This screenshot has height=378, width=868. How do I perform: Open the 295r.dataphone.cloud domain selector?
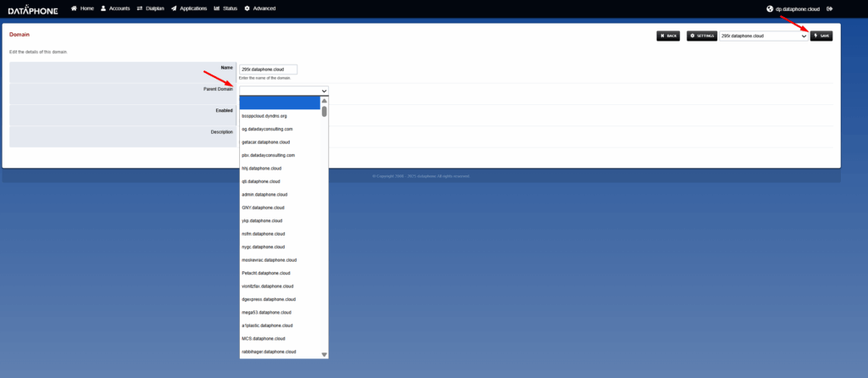click(x=764, y=36)
